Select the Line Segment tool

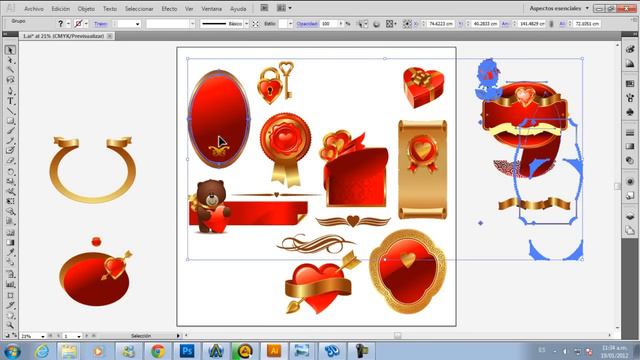10,111
